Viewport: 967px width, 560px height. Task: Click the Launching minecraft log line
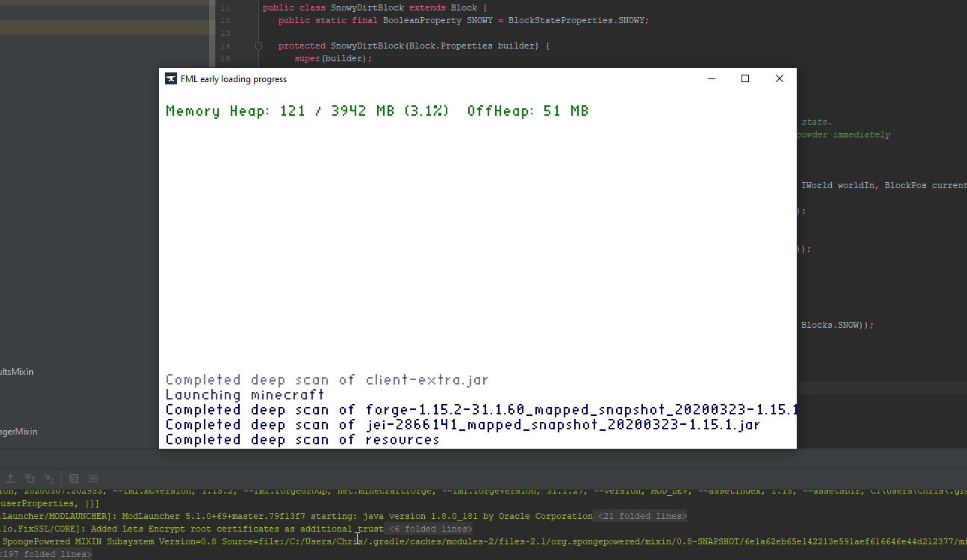tap(245, 394)
